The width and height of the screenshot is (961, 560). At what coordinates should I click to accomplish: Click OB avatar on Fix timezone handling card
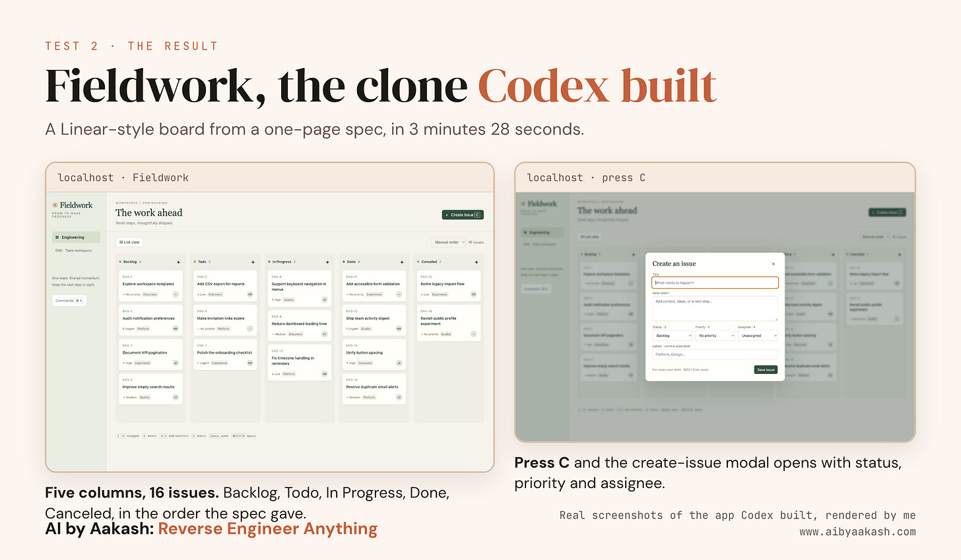(x=325, y=373)
